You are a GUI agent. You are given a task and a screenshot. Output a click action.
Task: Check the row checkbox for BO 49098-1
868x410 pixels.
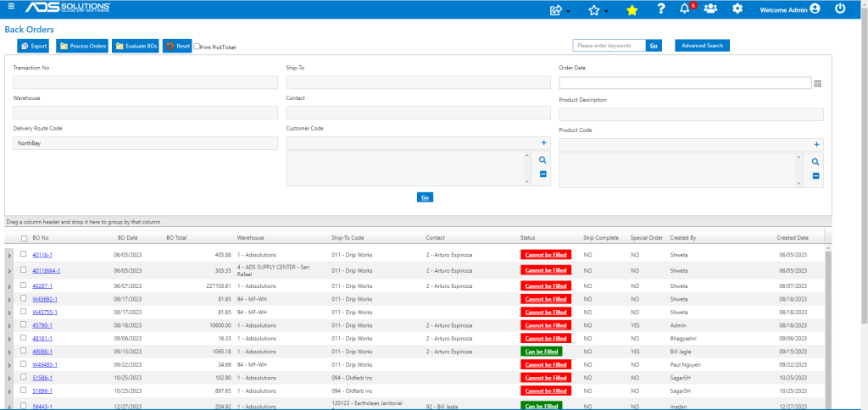click(23, 351)
